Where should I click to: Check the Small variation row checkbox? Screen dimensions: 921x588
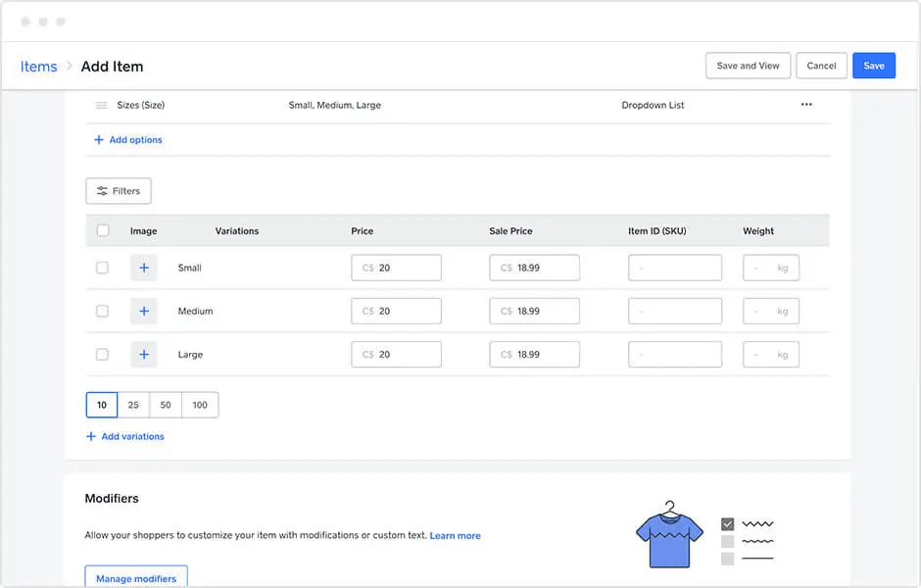click(x=103, y=268)
